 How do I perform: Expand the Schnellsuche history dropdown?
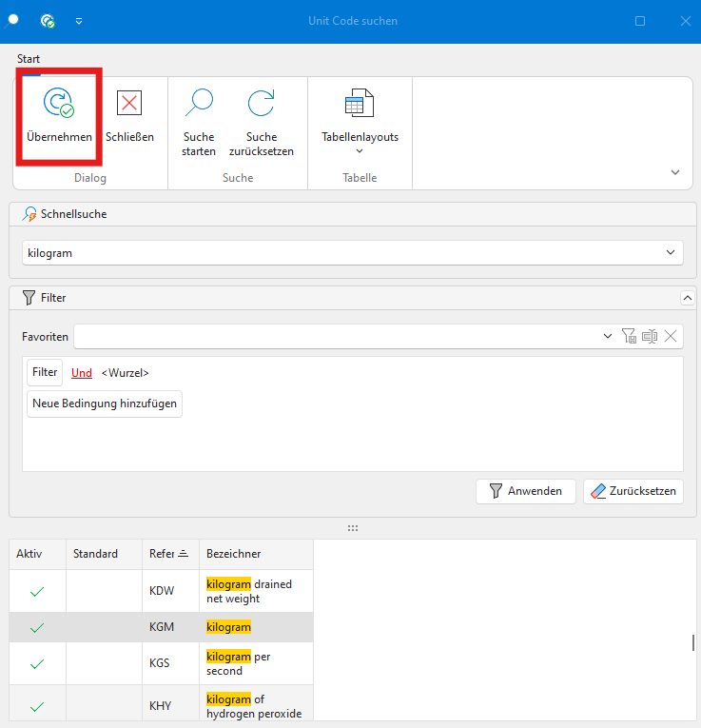click(x=672, y=253)
